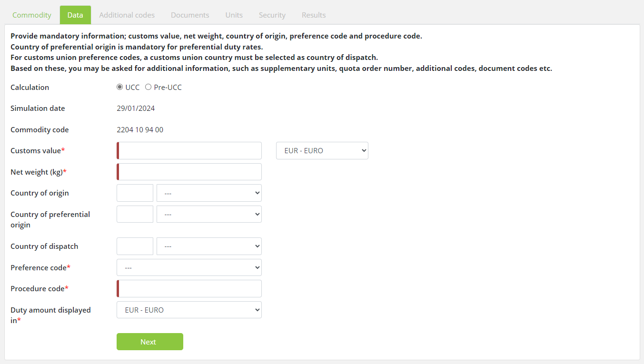The width and height of the screenshot is (644, 364).
Task: Open the Results tab
Action: pyautogui.click(x=314, y=15)
